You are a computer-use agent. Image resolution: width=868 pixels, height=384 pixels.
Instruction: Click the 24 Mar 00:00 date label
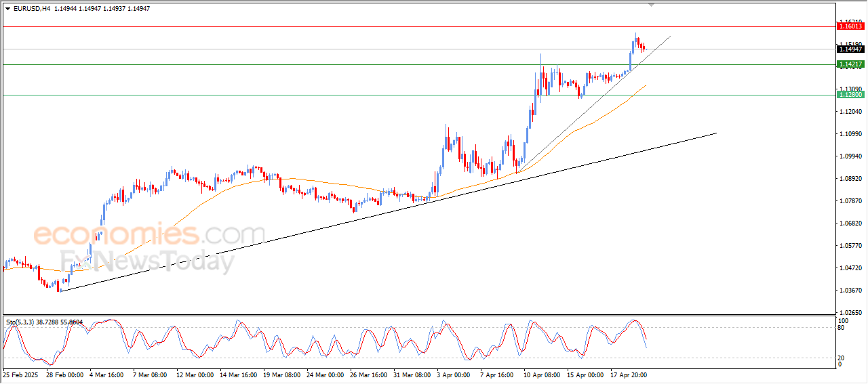pos(326,374)
